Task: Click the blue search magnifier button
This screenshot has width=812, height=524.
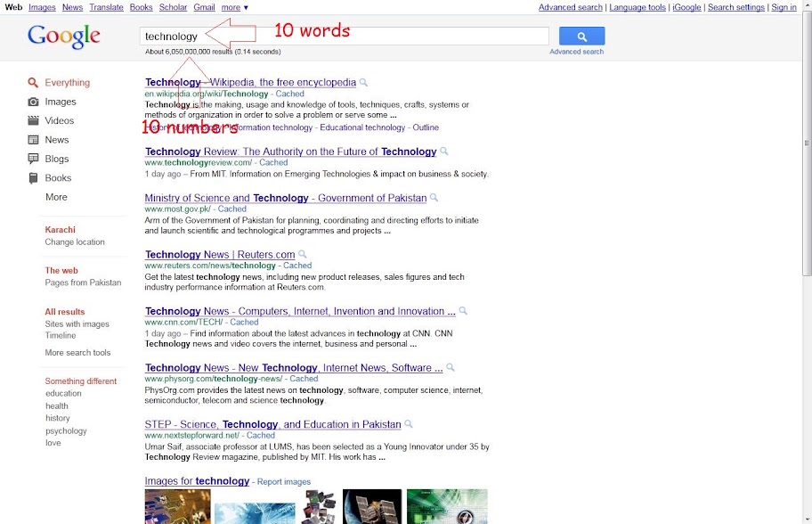Action: pyautogui.click(x=581, y=37)
